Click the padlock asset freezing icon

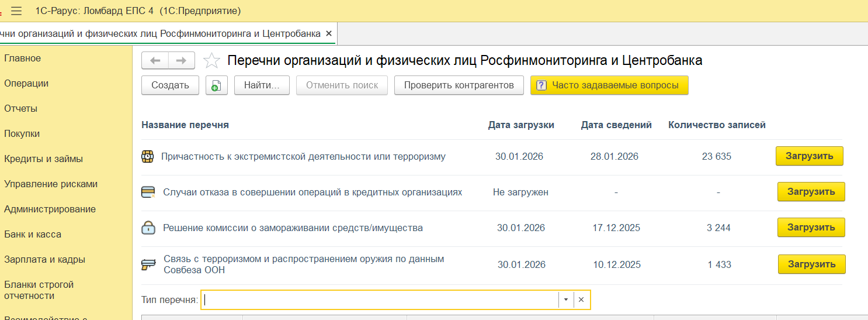pyautogui.click(x=148, y=228)
